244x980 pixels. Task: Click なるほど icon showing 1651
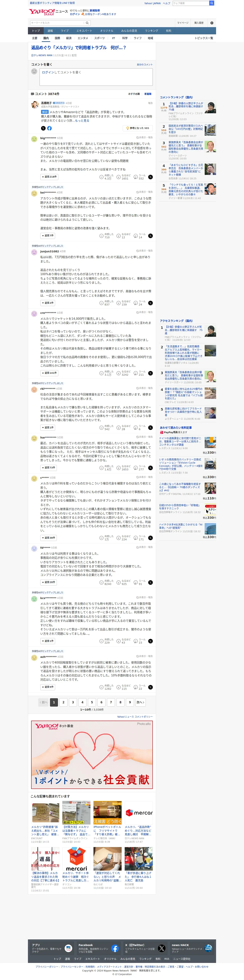pos(119,177)
